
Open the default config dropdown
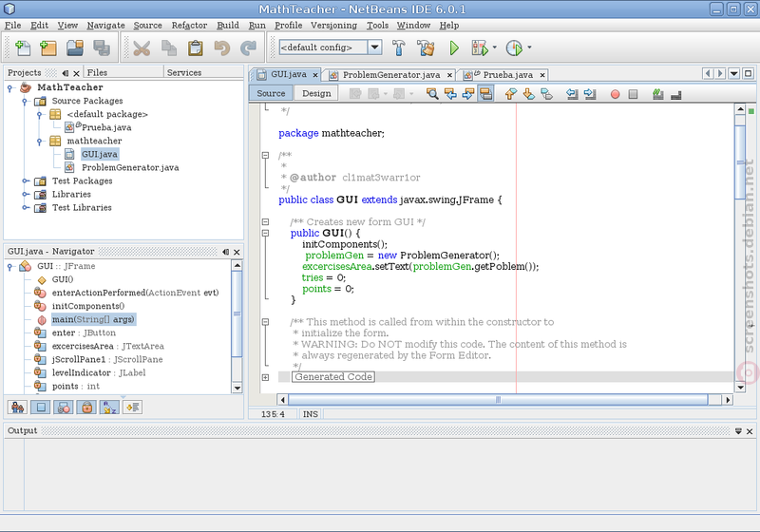pyautogui.click(x=374, y=47)
